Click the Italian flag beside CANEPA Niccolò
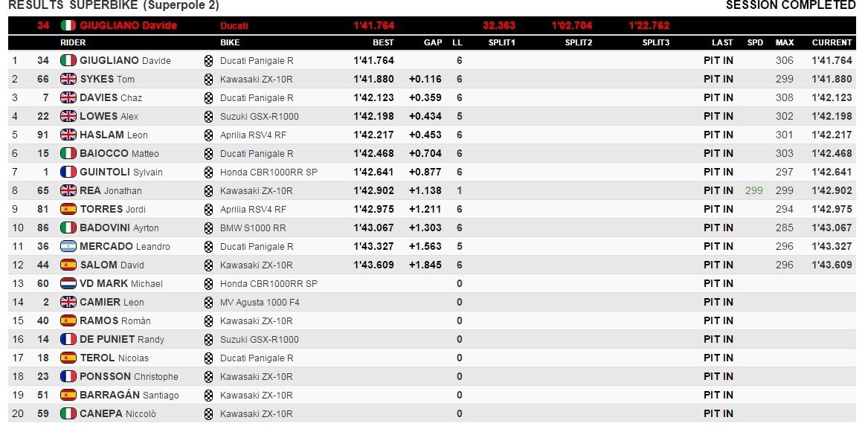This screenshot has height=429, width=868. [68, 413]
